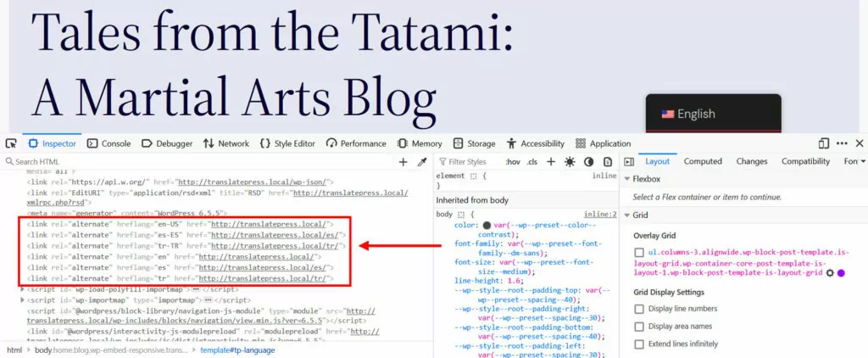Click the ul.columns-3 grid selector text
868x358 pixels.
click(x=741, y=263)
